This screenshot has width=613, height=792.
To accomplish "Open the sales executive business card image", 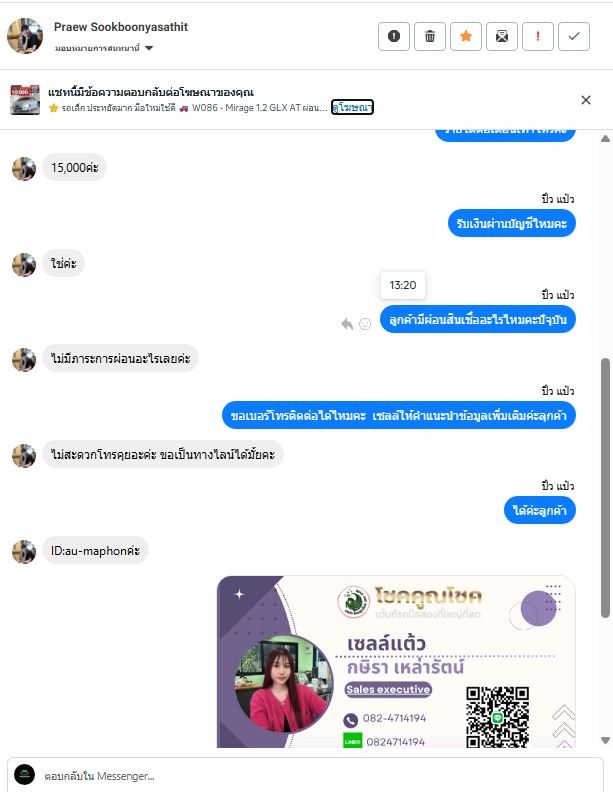I will pyautogui.click(x=396, y=662).
